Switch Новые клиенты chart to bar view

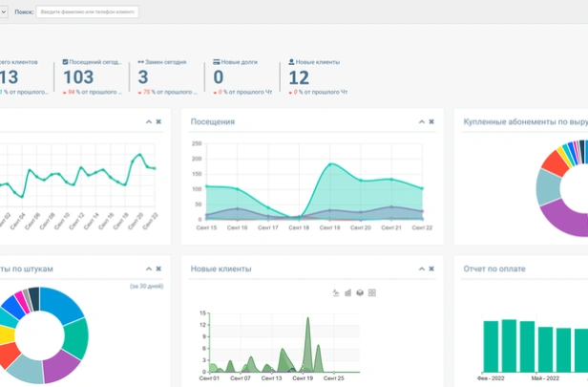tap(347, 292)
